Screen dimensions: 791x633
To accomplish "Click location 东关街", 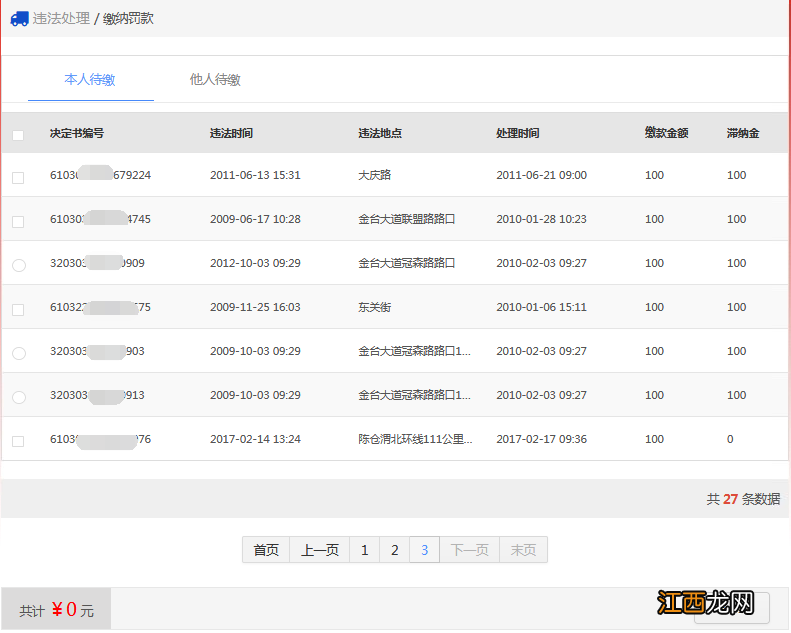I will pyautogui.click(x=375, y=307).
